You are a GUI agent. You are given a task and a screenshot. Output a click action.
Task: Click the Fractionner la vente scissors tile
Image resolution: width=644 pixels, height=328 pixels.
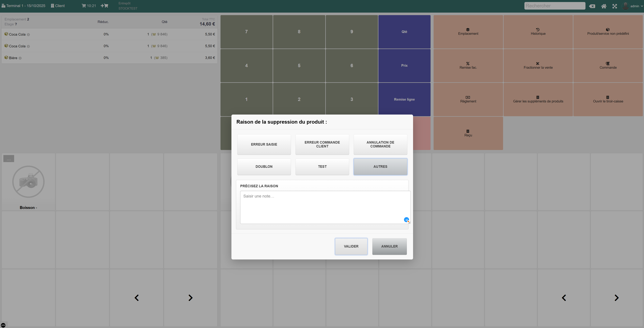coord(538,66)
